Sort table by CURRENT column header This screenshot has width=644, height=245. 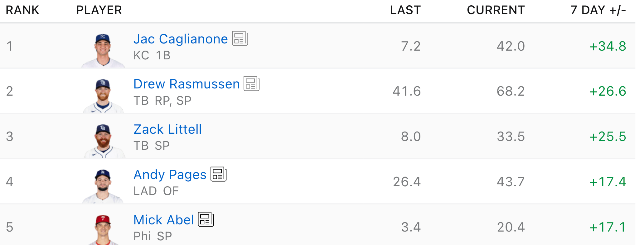click(x=496, y=10)
